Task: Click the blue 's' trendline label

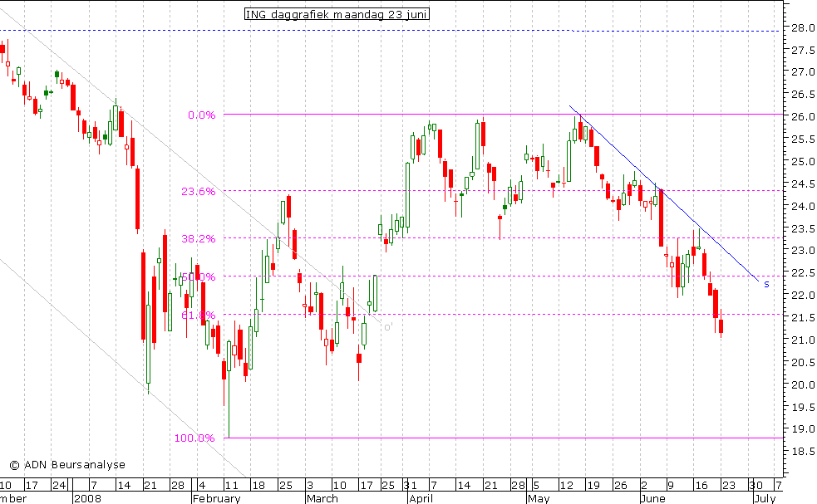Action: pyautogui.click(x=766, y=284)
